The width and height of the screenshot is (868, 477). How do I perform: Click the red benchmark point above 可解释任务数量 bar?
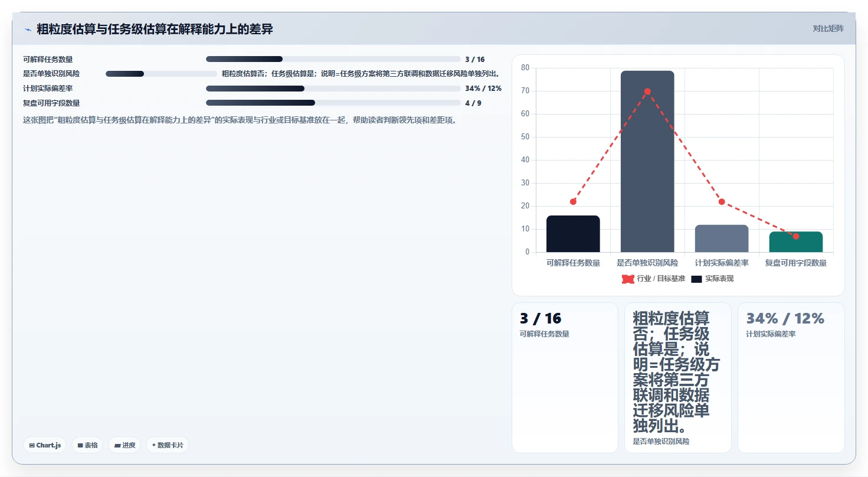573,202
